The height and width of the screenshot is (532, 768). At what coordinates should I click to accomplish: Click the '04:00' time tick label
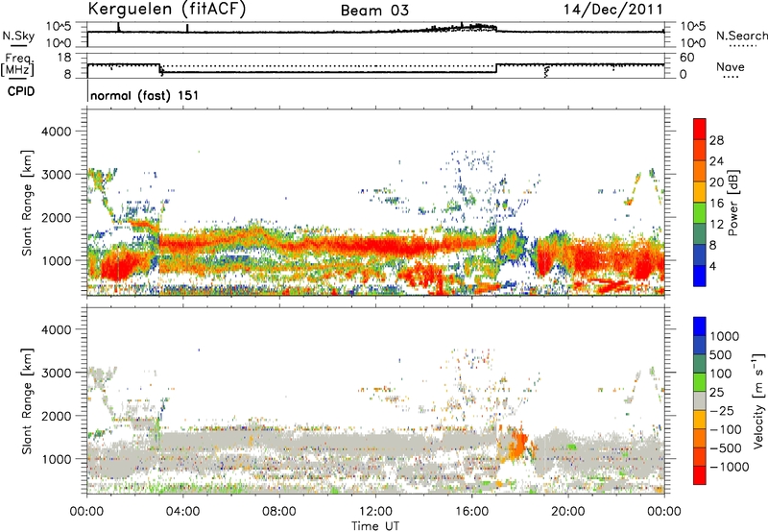pos(182,512)
